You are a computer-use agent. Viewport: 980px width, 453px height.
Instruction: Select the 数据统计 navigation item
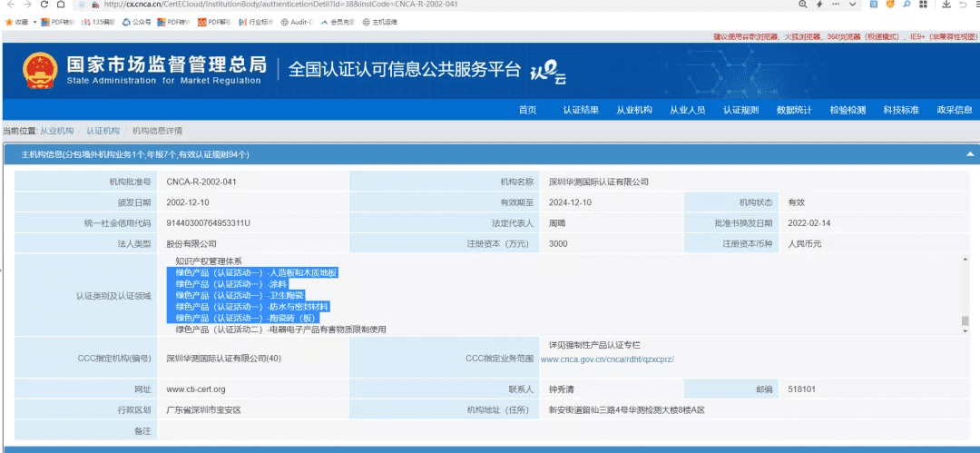pos(794,110)
